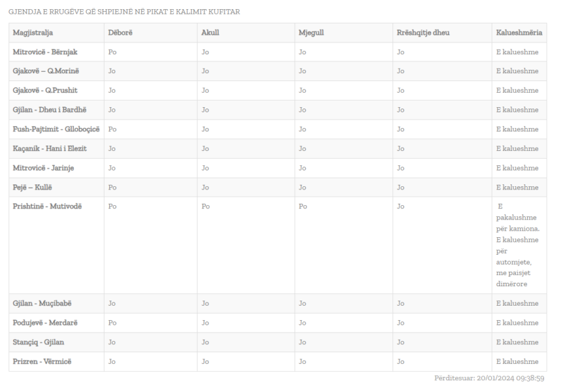This screenshot has width=563, height=392.
Task: Click the Rrëshqitje dheu column header
Action: pyautogui.click(x=423, y=33)
